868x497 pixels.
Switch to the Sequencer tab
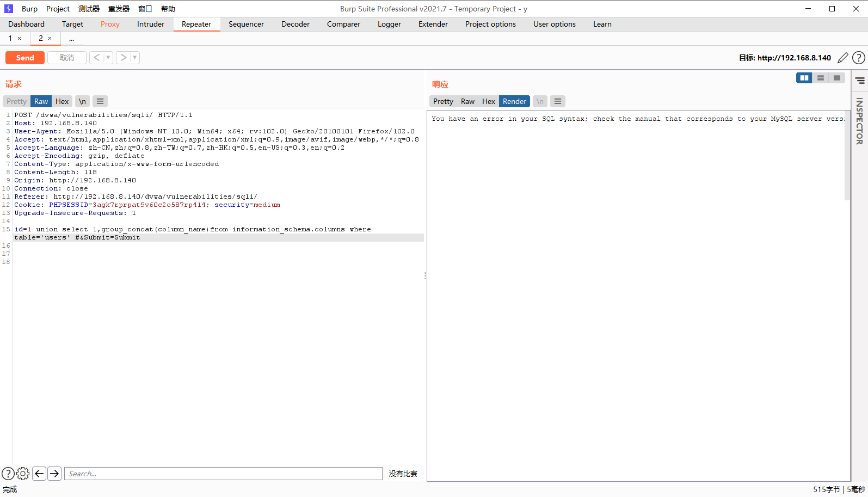(246, 24)
